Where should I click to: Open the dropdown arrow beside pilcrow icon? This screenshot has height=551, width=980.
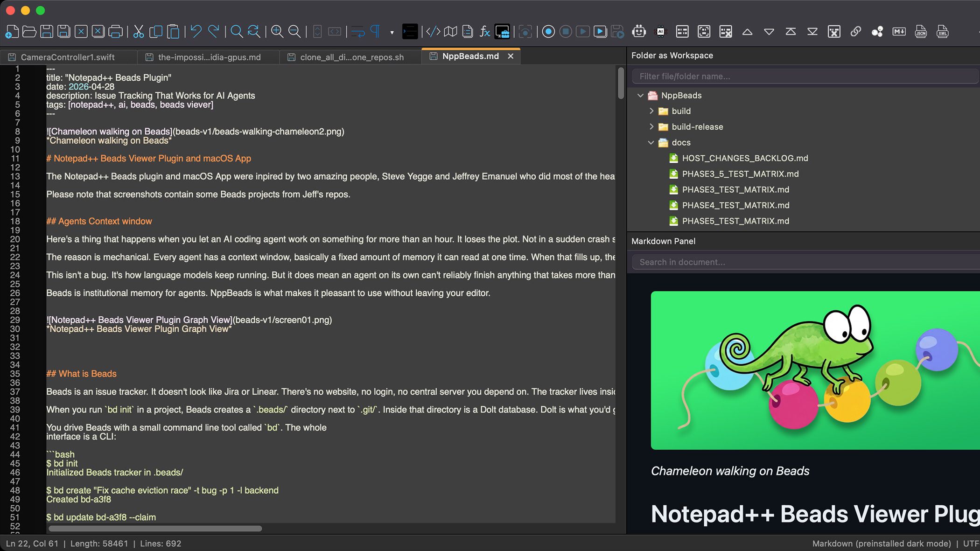pyautogui.click(x=392, y=32)
